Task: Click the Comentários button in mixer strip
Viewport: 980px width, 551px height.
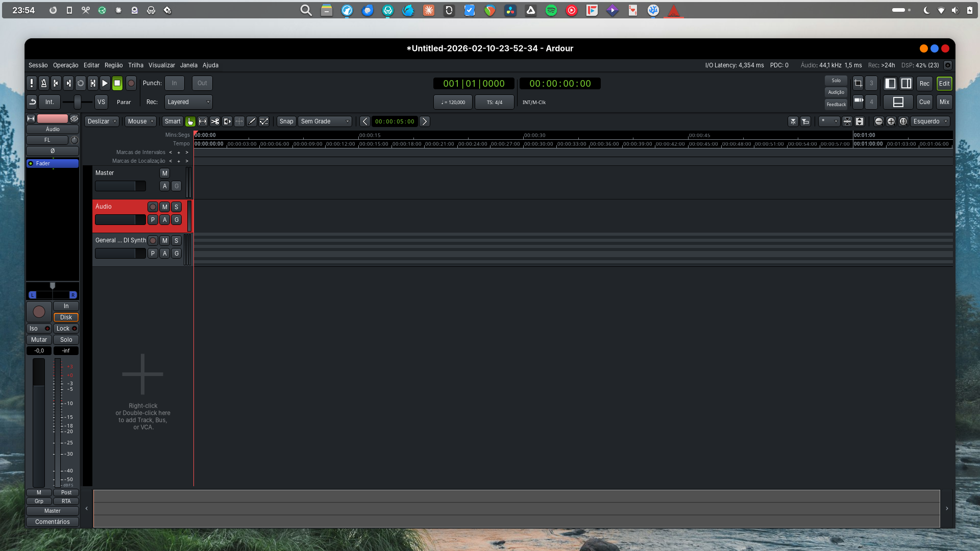Action: coord(52,522)
